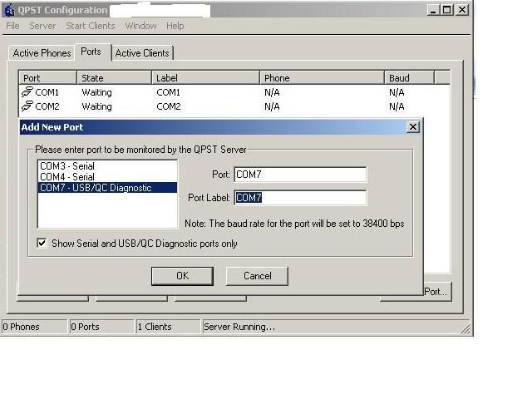The image size is (532, 399).
Task: Sort by the Phone column header
Action: (x=322, y=77)
